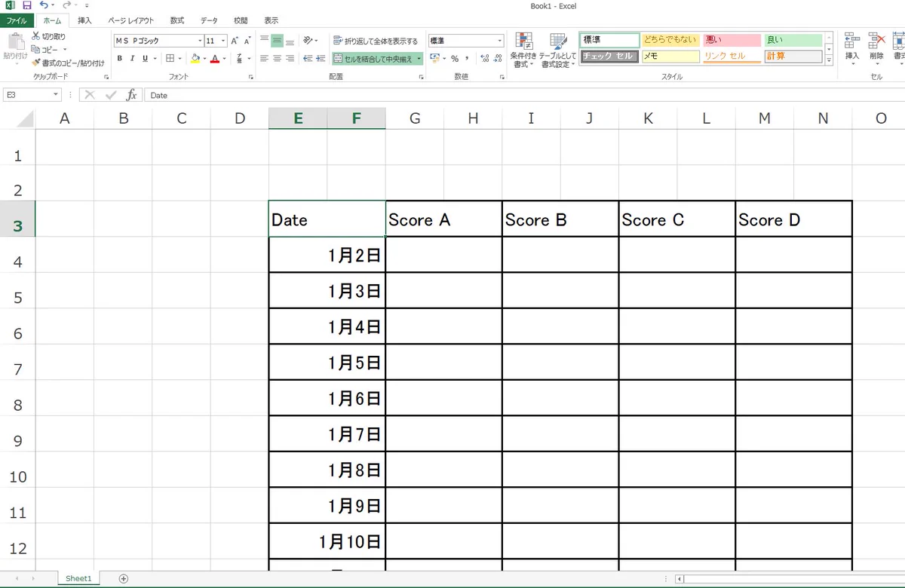Toggle bold formatting

click(119, 58)
